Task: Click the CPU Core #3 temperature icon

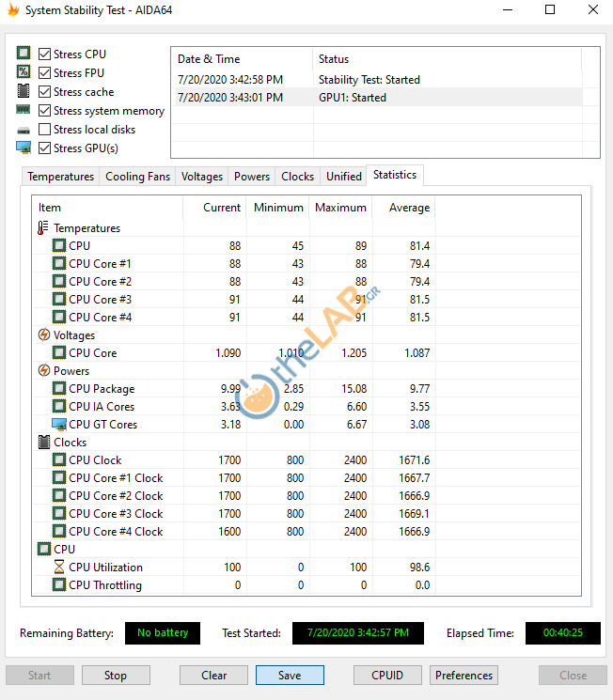Action: coord(59,299)
